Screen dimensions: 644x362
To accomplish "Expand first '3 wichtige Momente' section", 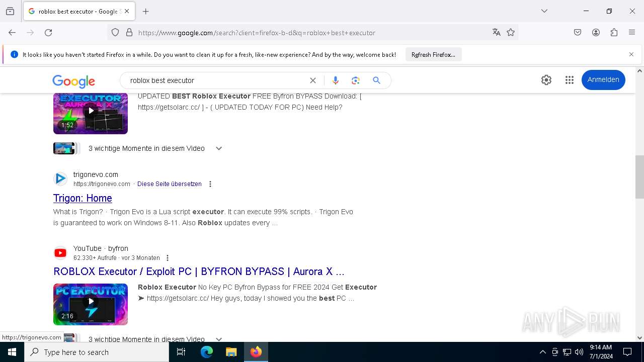I will pos(219,148).
